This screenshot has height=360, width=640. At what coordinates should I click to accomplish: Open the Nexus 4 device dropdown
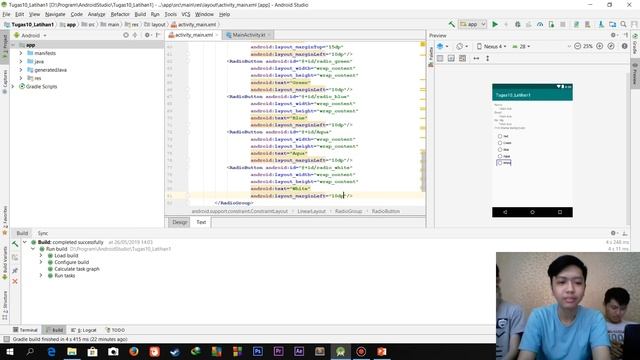tap(492, 47)
